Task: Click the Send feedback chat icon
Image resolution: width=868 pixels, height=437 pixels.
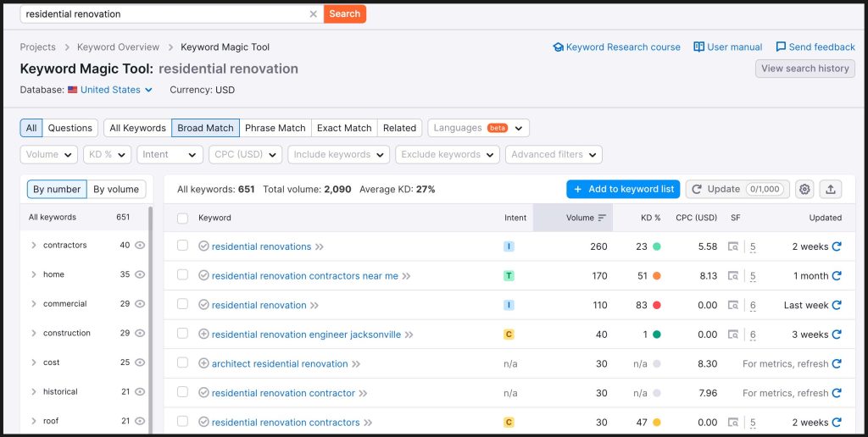Action: click(781, 47)
